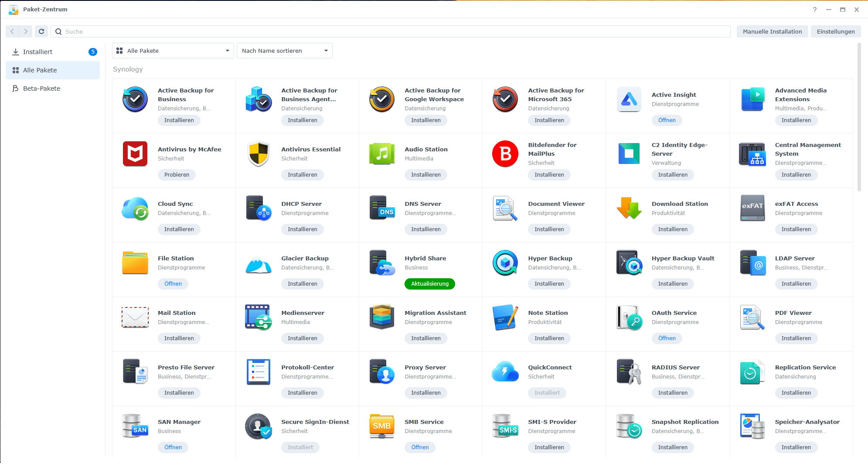Click the Active Insight package icon
This screenshot has width=868, height=471.
629,99
